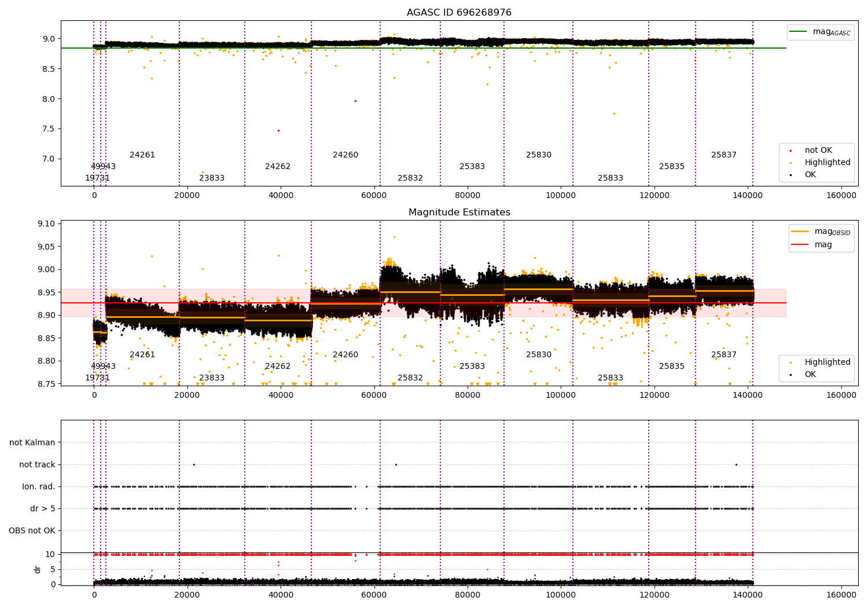Click 25835 label in Magnitude Estimates plot
Screen dimensions: 868x608
point(672,367)
